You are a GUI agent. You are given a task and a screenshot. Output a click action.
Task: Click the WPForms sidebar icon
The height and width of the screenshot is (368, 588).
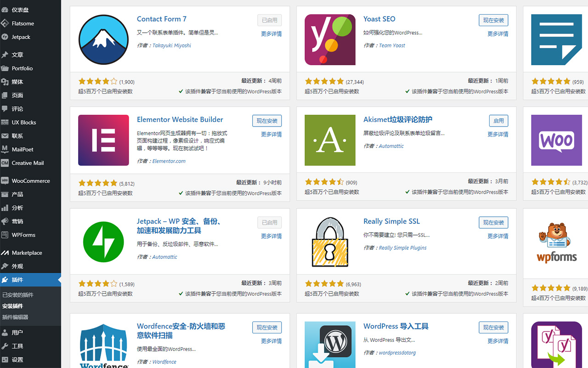coord(5,235)
